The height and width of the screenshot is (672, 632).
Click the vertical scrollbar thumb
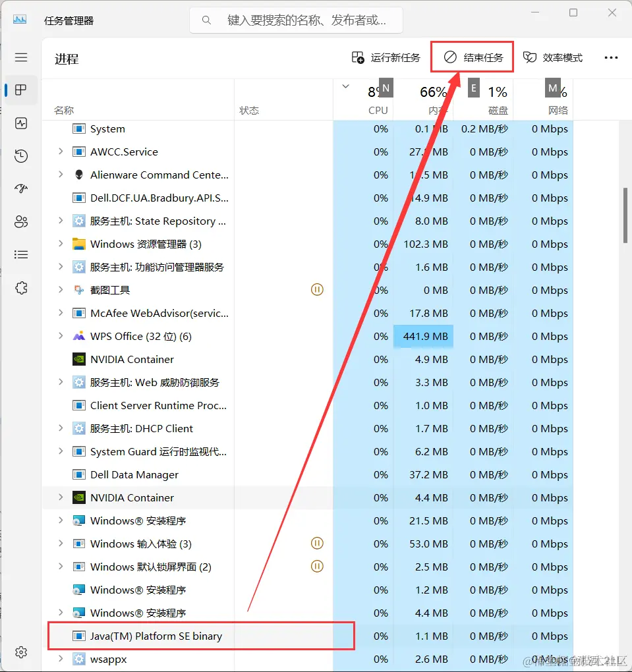click(625, 215)
